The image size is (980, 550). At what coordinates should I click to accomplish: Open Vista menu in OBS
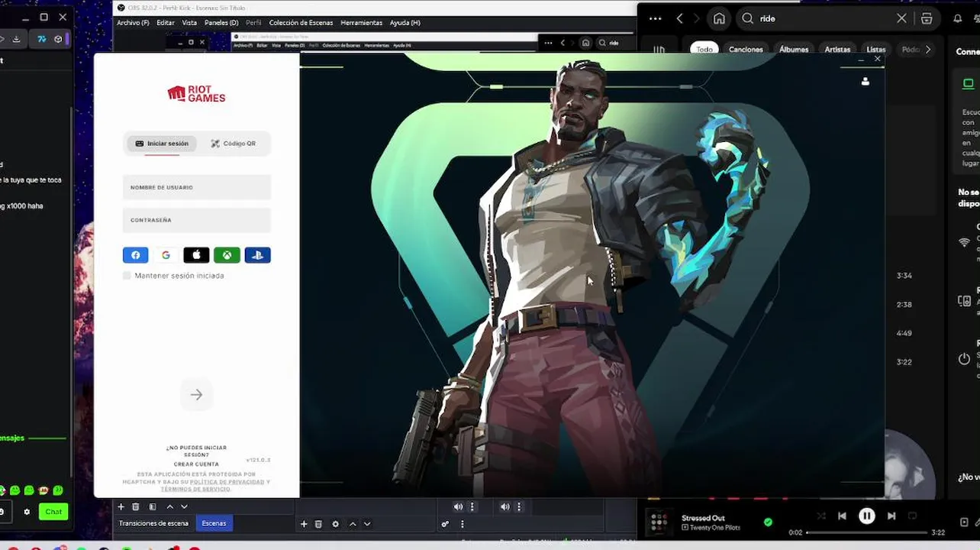pos(189,23)
